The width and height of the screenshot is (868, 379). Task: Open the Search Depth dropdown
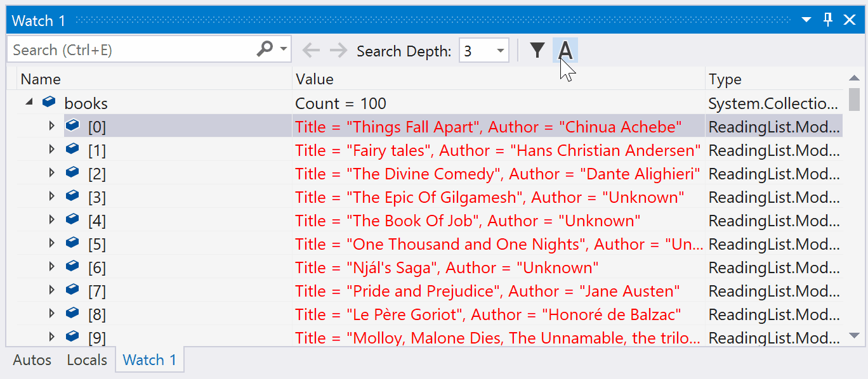501,50
